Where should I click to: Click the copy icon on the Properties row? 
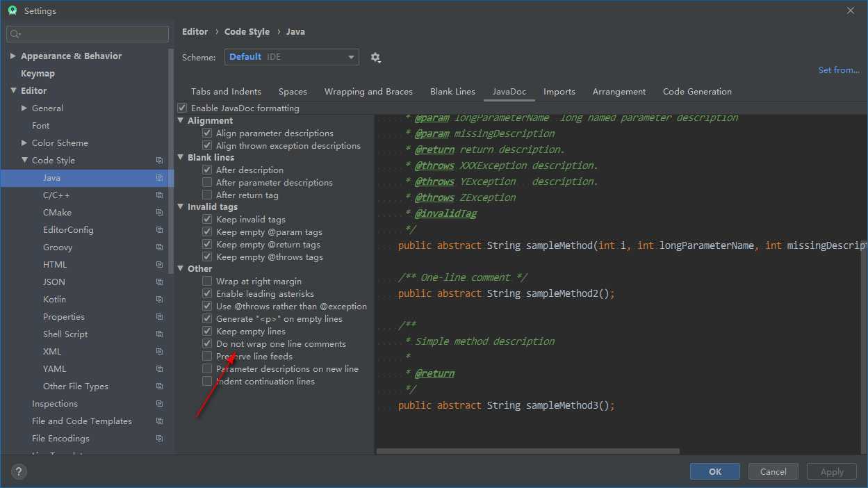[159, 317]
